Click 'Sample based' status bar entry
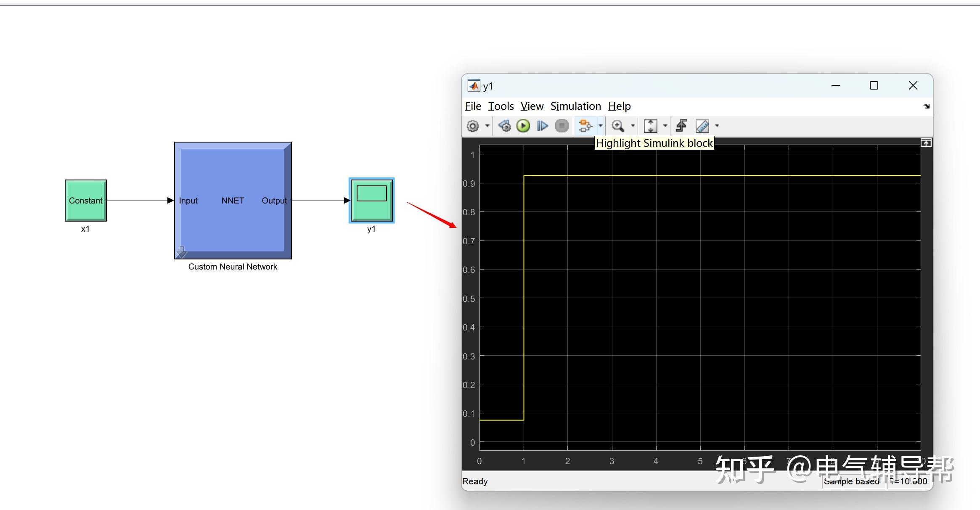Screen dimensions: 980x510 (852, 481)
